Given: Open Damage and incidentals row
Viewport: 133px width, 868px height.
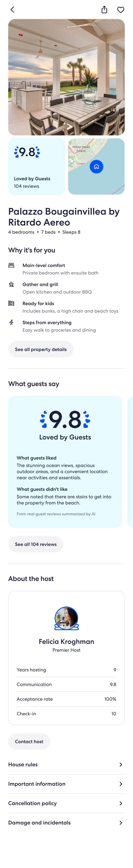Looking at the screenshot, I should point(66,823).
